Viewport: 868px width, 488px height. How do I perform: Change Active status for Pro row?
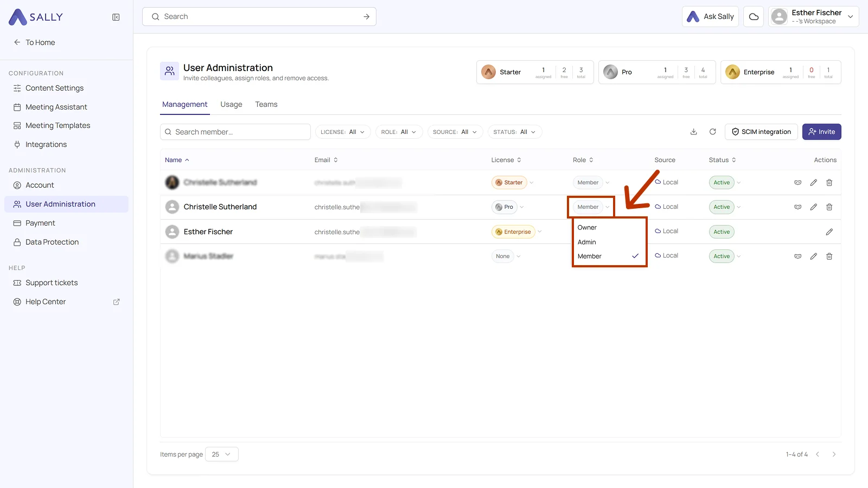[725, 207]
